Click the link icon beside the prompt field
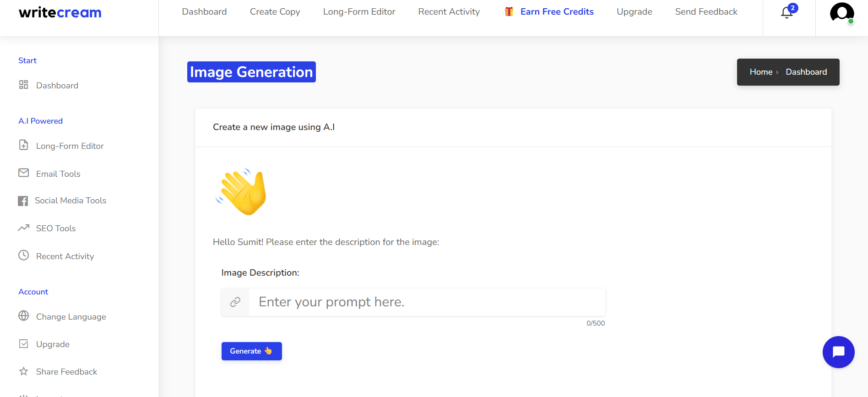The width and height of the screenshot is (868, 397). [235, 302]
